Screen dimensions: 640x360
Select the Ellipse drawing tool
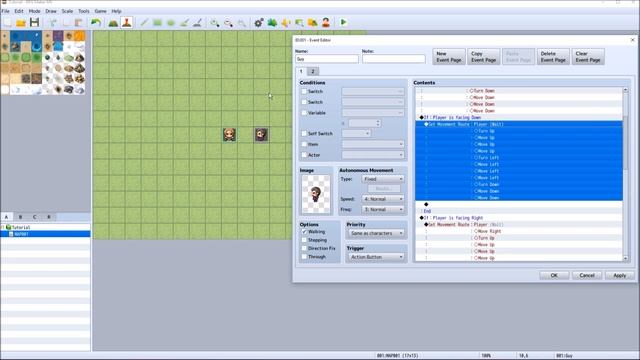pyautogui.click(x=171, y=22)
